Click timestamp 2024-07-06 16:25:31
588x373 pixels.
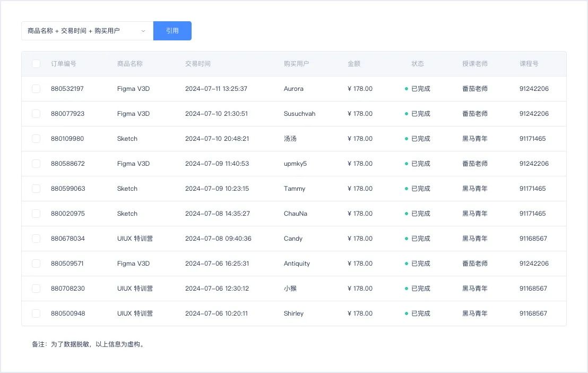pyautogui.click(x=217, y=264)
